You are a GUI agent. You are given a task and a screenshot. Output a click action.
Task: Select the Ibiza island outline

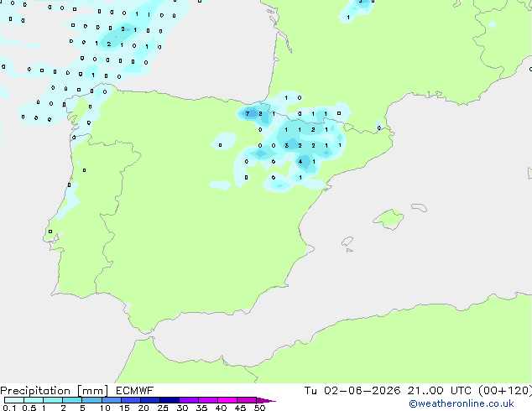click(x=347, y=242)
